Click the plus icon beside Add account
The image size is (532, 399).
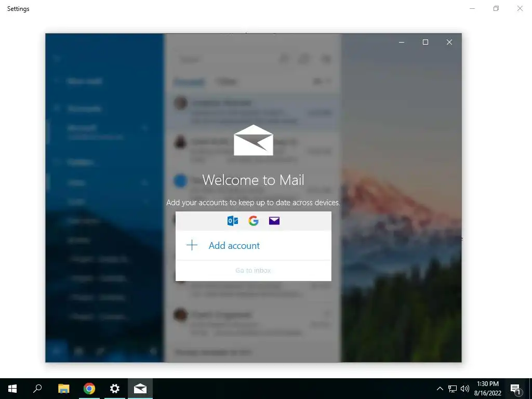(x=192, y=245)
